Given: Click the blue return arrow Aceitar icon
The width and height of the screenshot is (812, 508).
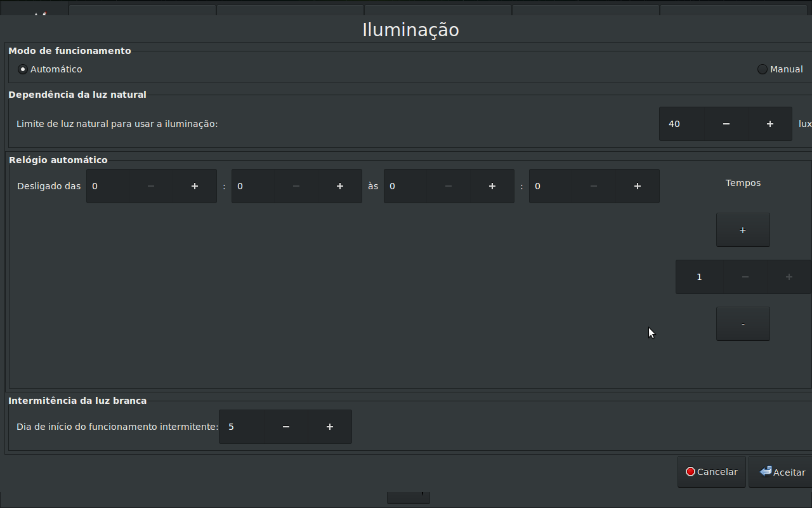Looking at the screenshot, I should click(x=766, y=471).
